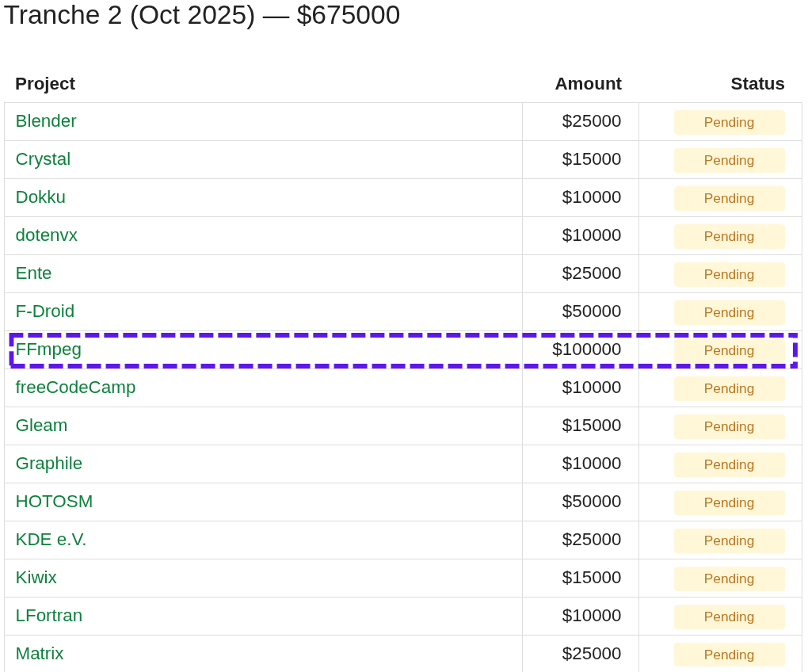The image size is (808, 672).
Task: Open the HOTOSM project link
Action: [54, 502]
